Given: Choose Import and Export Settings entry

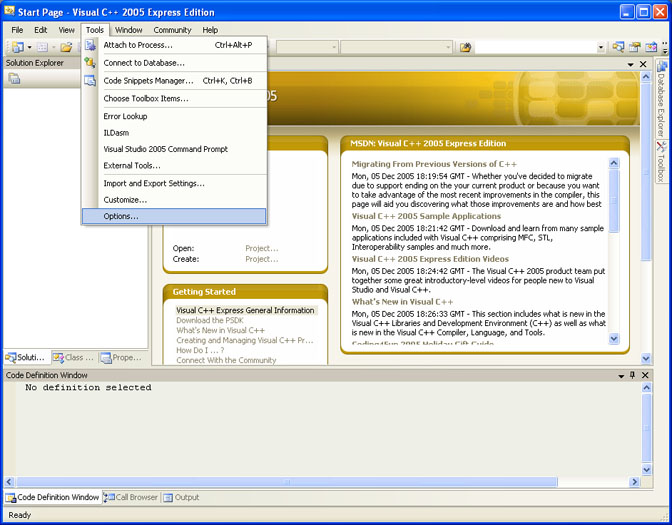Looking at the screenshot, I should click(174, 183).
